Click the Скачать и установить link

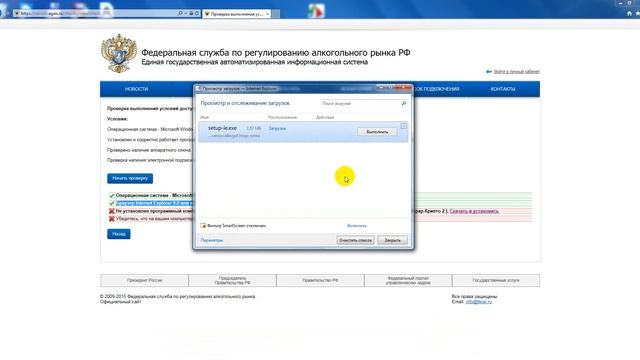click(474, 211)
